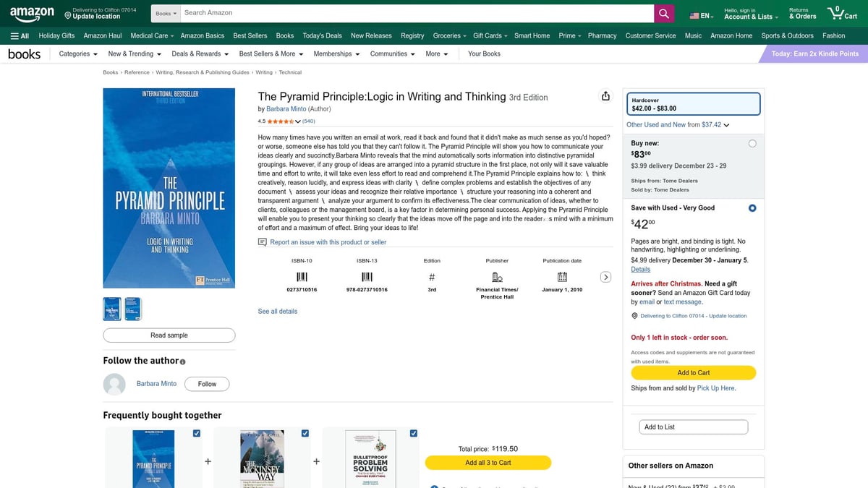
Task: Open the All hamburger menu
Action: pyautogui.click(x=20, y=35)
